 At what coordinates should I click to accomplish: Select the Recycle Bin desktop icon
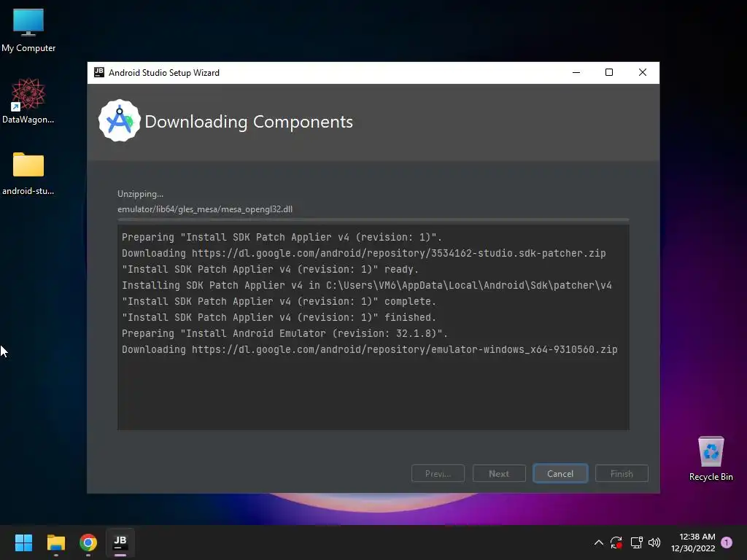coord(711,459)
